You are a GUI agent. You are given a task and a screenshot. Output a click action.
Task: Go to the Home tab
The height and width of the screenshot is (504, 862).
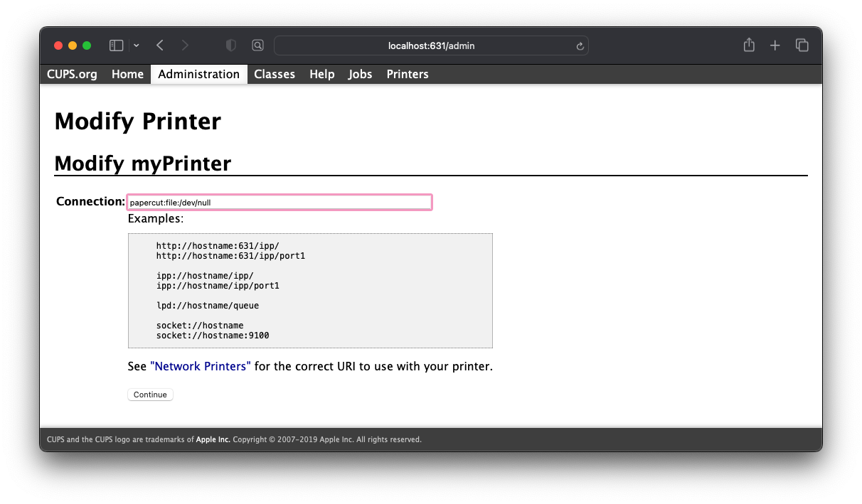coord(127,74)
